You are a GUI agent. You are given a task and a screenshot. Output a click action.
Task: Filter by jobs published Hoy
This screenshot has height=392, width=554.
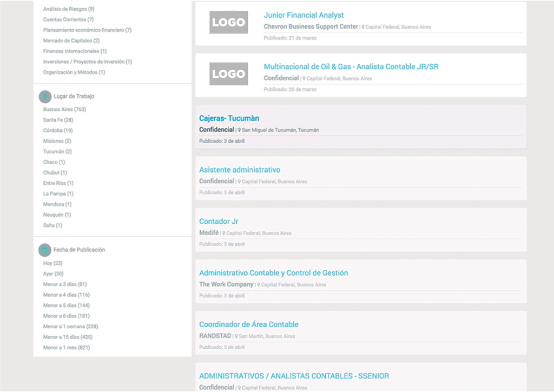coord(52,263)
